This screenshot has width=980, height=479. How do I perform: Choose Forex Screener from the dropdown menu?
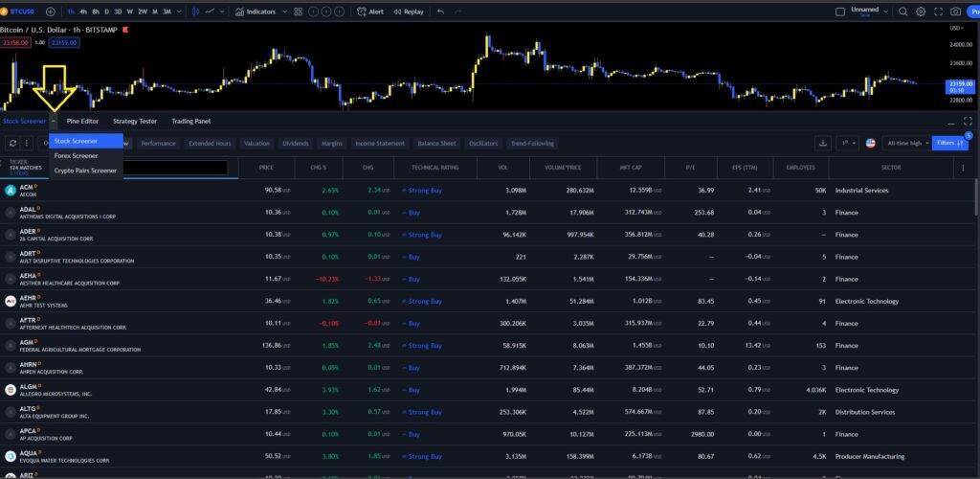point(86,156)
